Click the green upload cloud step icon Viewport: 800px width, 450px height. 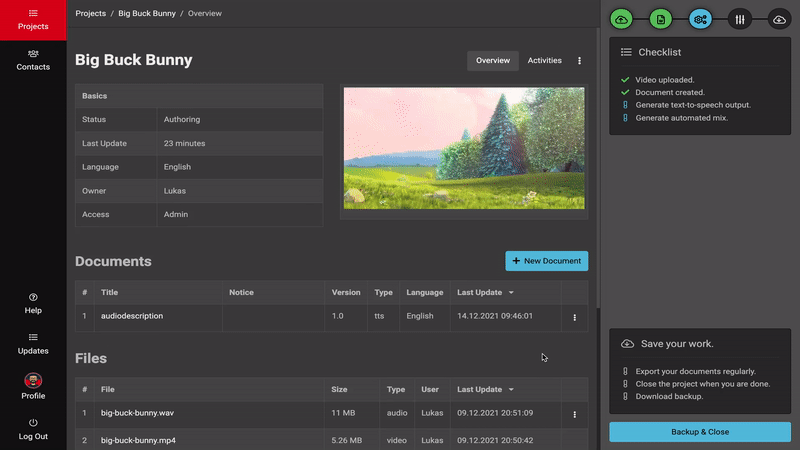621,19
